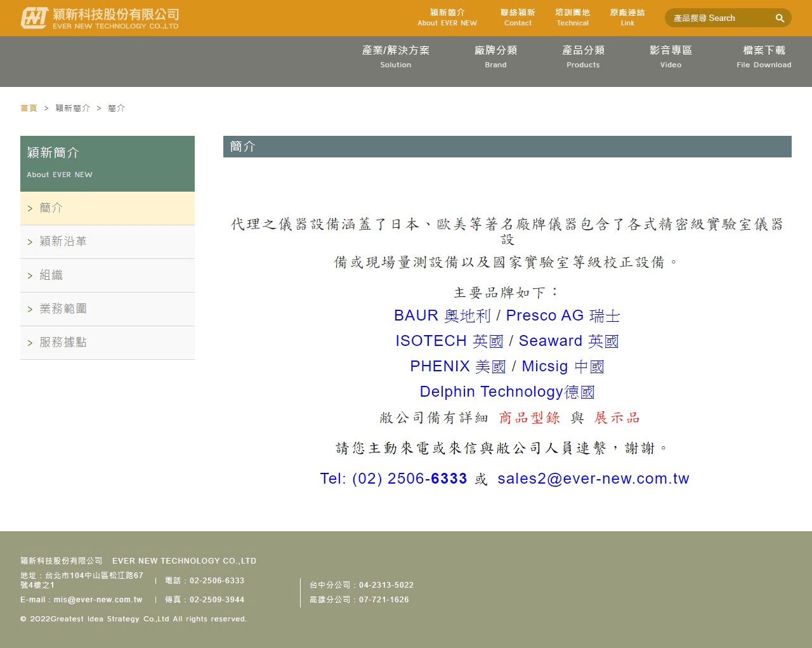
Task: Click the footer mis@ever-new.com.tw email
Action: tap(98, 600)
